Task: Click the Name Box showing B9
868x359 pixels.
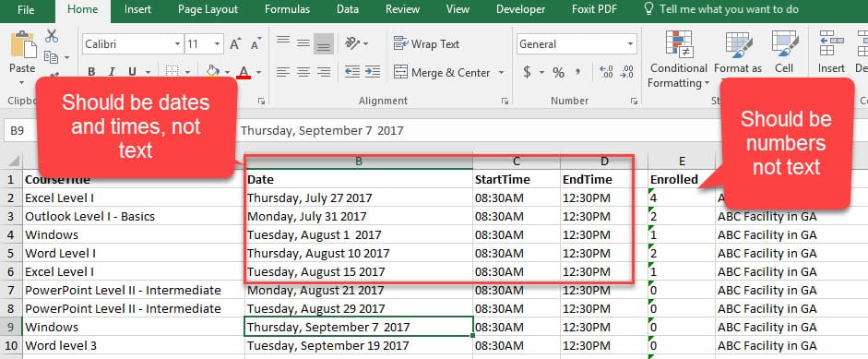Action: pyautogui.click(x=21, y=131)
